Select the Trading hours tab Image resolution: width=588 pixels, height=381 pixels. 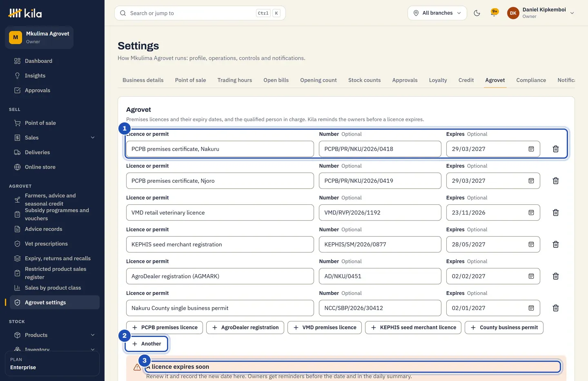234,80
